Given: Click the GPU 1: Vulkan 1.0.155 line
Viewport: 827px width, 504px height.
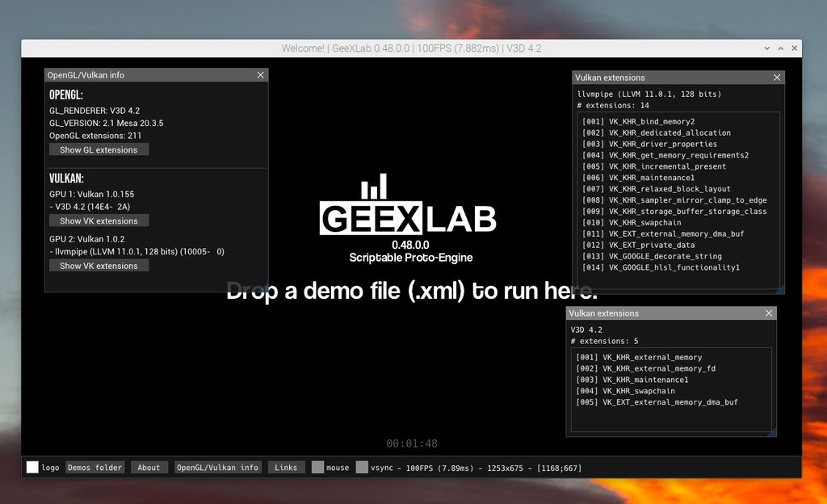Looking at the screenshot, I should click(x=91, y=195).
